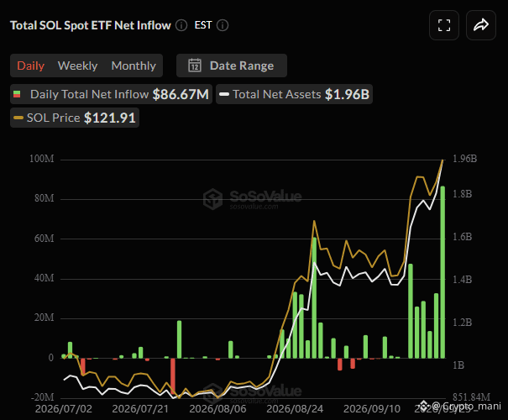Screen dimensions: 508x420
Task: Click the EST timezone label
Action: pos(203,25)
